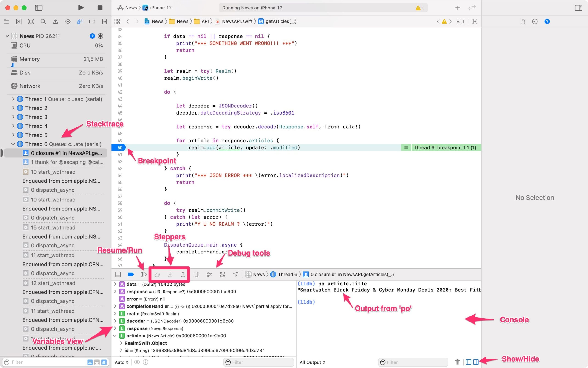This screenshot has height=368, width=588.
Task: Click the console Filter field
Action: pos(413,362)
